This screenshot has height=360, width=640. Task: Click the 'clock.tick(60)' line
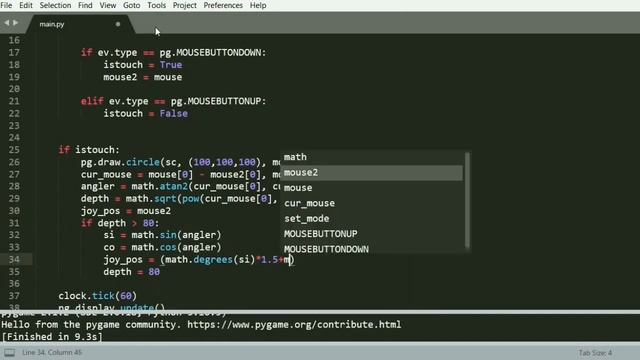click(x=98, y=296)
